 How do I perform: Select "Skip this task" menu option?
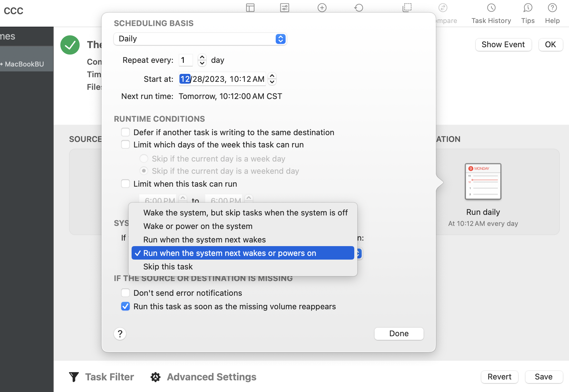168,267
